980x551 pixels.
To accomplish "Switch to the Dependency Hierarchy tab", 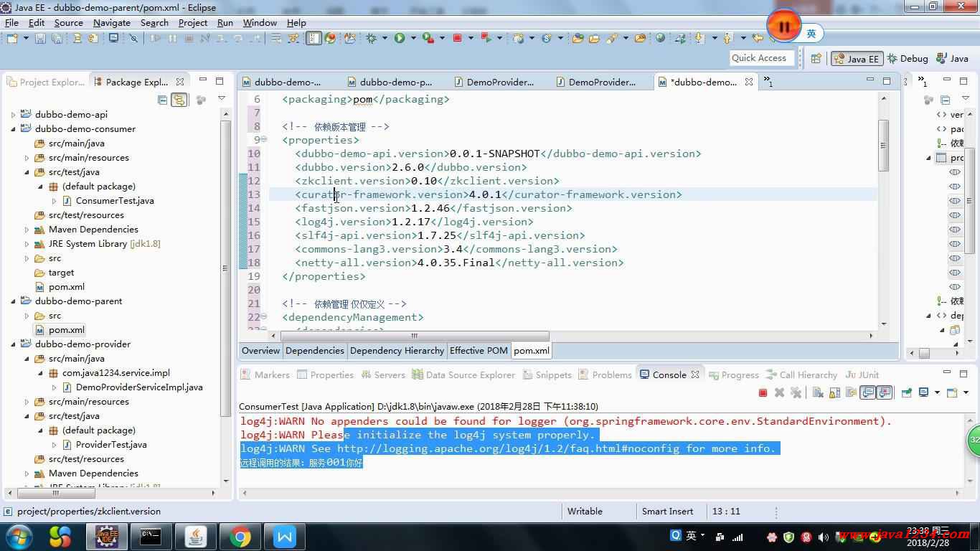I will 397,350.
